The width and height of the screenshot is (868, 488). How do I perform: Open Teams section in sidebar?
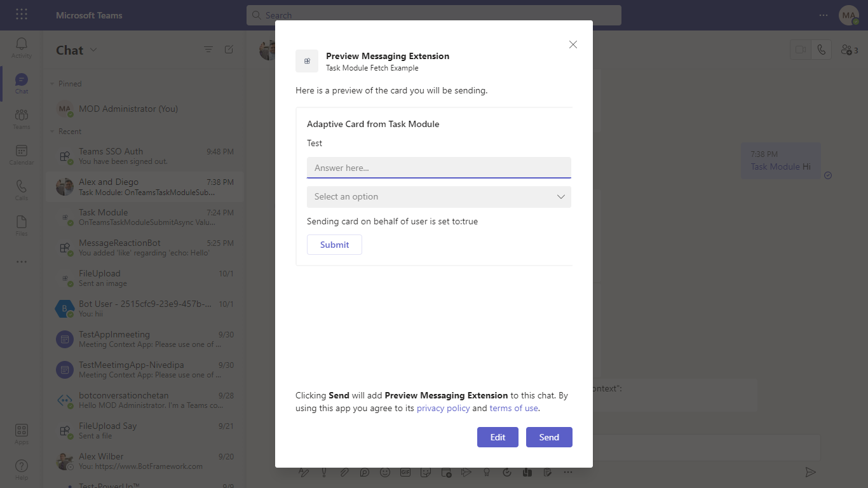(22, 119)
